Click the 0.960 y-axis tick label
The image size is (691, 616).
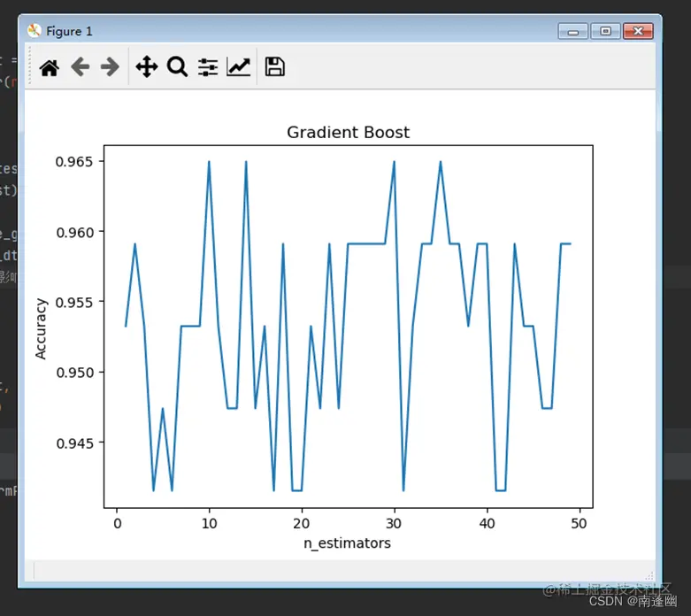(74, 233)
